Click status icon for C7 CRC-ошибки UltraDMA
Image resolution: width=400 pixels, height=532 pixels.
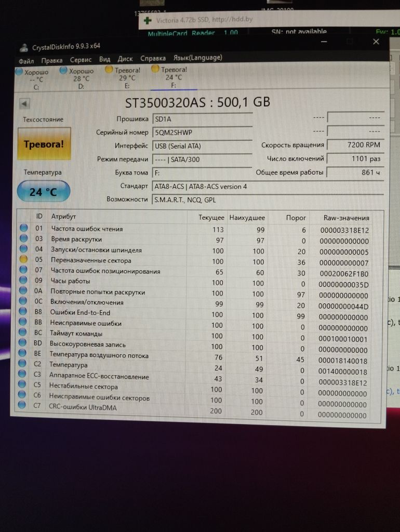pyautogui.click(x=22, y=405)
